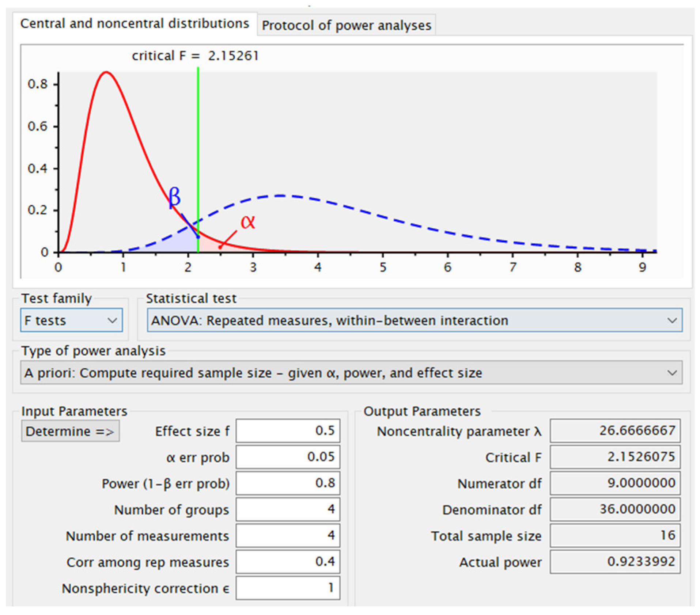
Task: Edit the Number of measurements field
Action: (288, 536)
